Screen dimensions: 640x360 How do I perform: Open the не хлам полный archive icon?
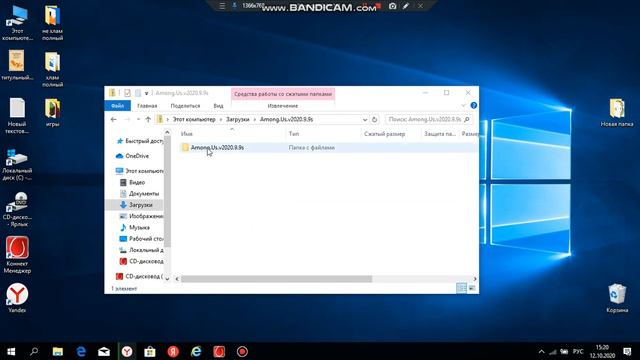(x=52, y=23)
